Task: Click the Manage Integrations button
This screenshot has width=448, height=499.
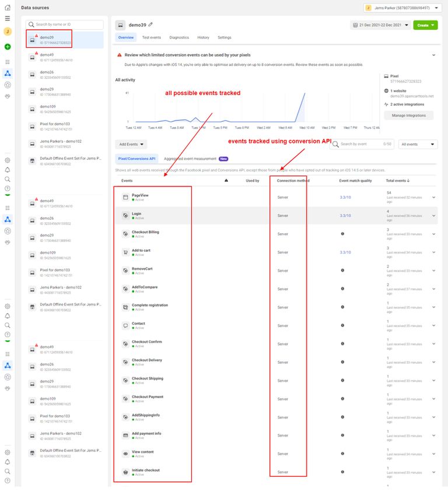Action: pos(408,115)
